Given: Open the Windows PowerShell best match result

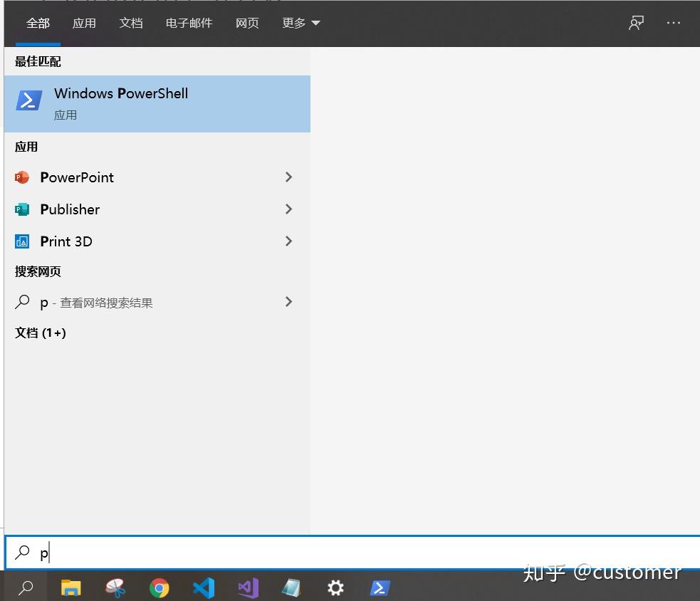Looking at the screenshot, I should click(x=157, y=103).
